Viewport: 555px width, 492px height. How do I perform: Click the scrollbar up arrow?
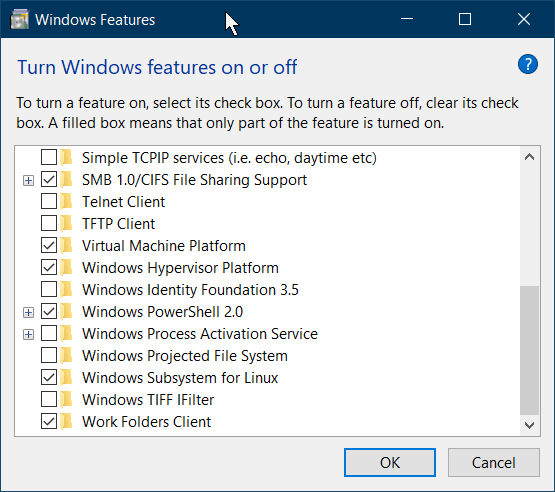point(529,157)
